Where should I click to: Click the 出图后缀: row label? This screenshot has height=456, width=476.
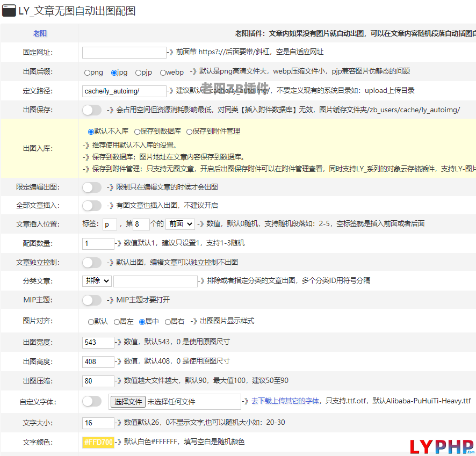(x=38, y=71)
